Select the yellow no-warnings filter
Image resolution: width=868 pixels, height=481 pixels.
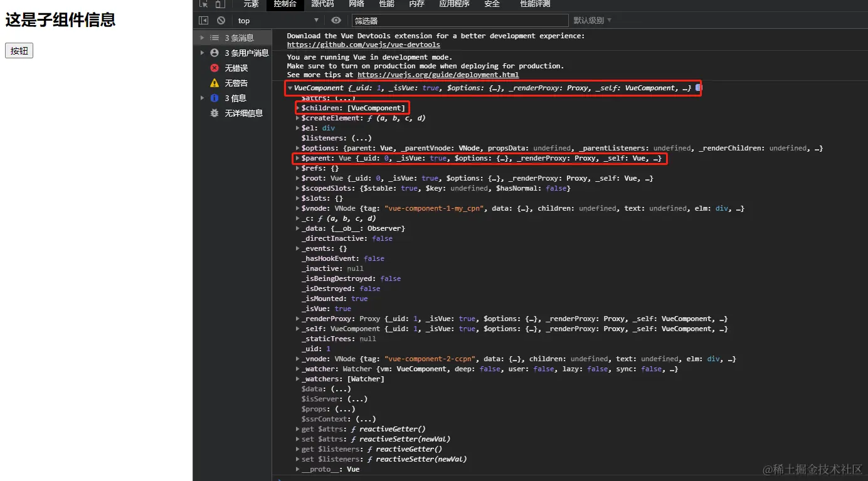tap(214, 83)
